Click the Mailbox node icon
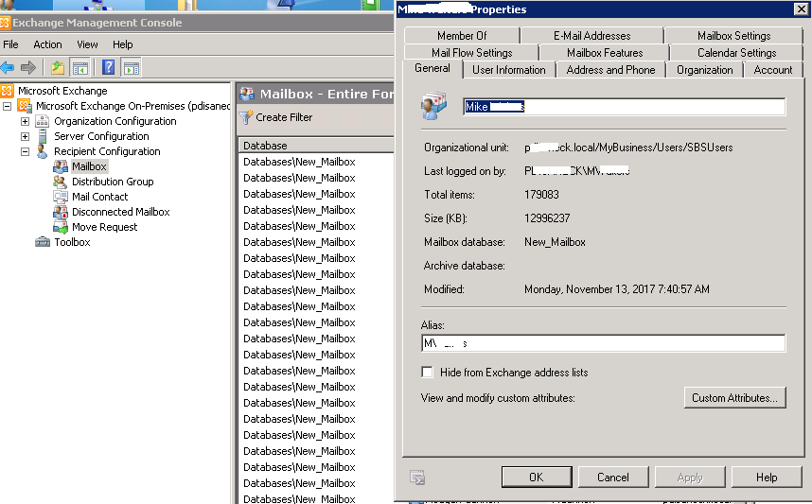Screen dimensions: 812x504 point(61,166)
